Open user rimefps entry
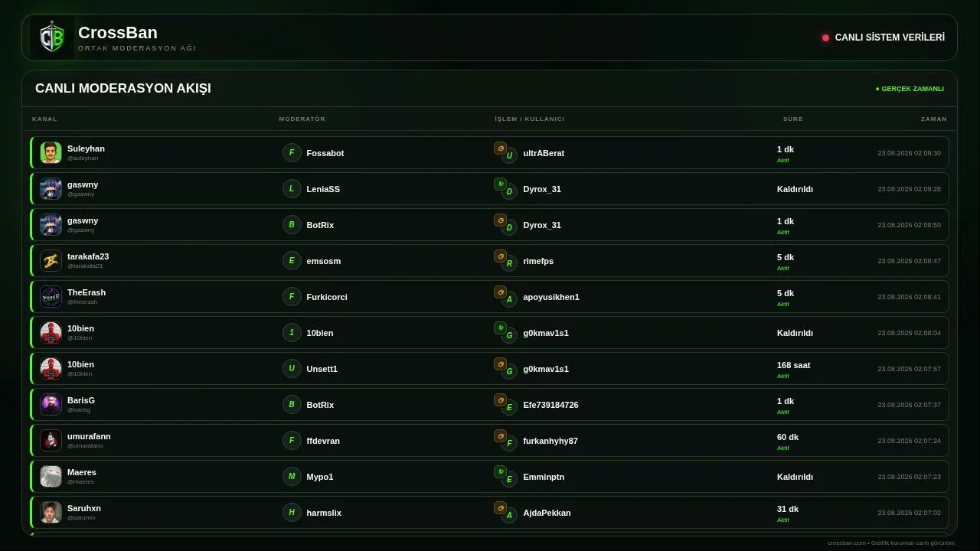The width and height of the screenshot is (980, 551). click(538, 261)
